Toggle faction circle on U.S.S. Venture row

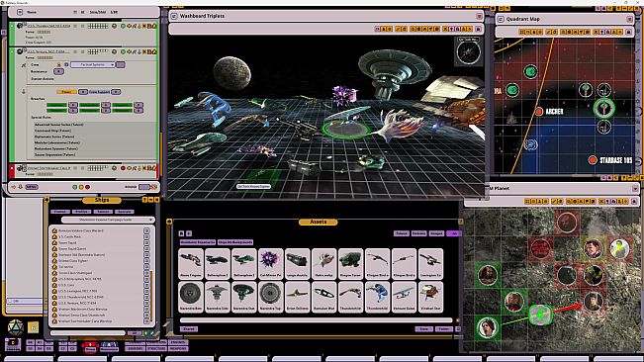point(123,51)
